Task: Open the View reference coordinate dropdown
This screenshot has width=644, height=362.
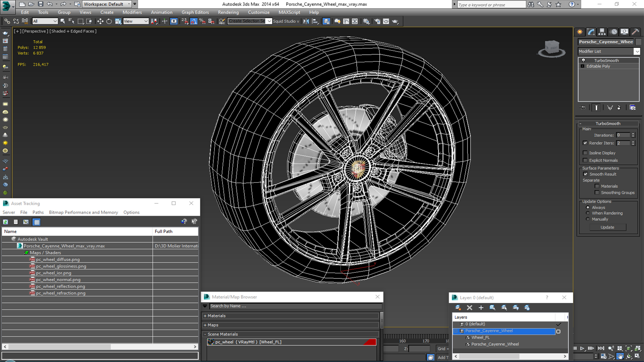Action: (x=136, y=21)
